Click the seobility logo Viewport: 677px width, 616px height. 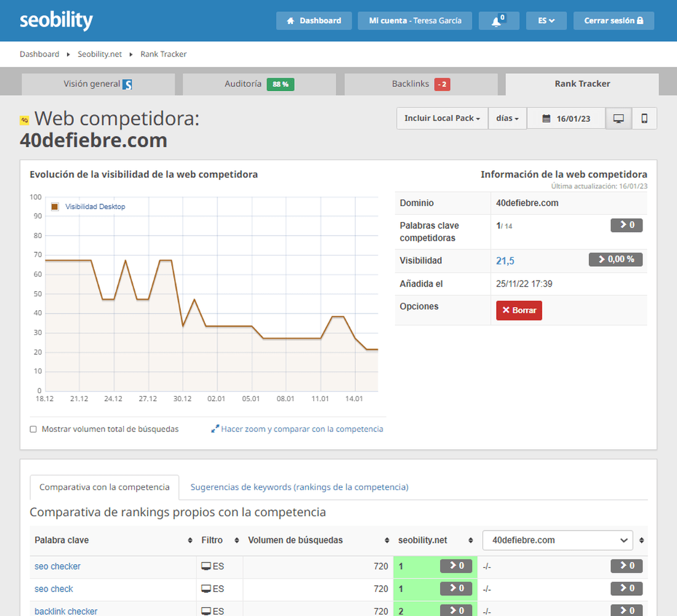pyautogui.click(x=56, y=20)
